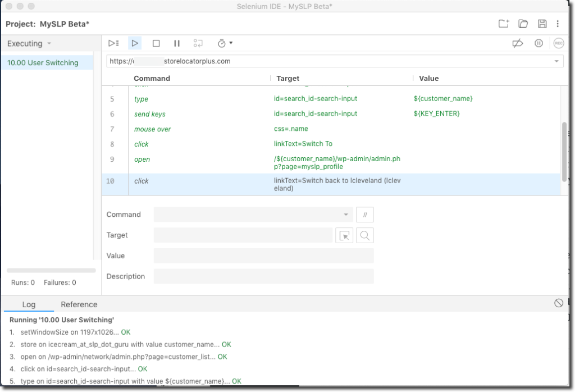Expand the base URL dropdown
The width and height of the screenshot is (575, 392).
[x=556, y=61]
